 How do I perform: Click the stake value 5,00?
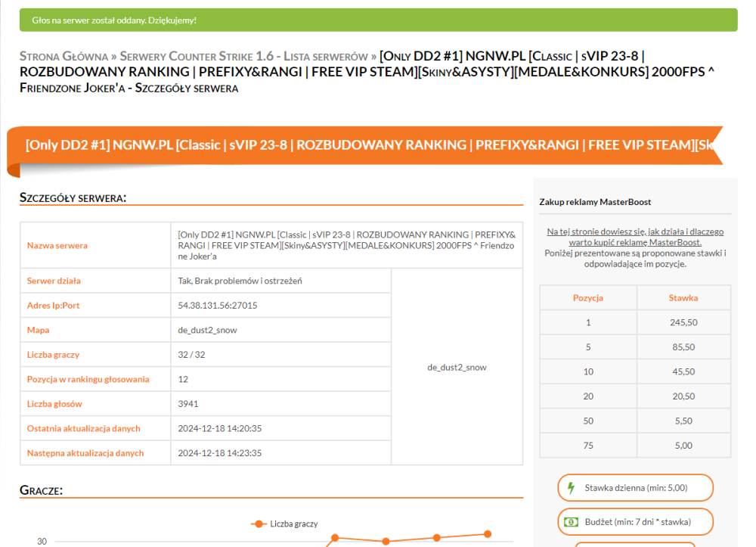(683, 445)
